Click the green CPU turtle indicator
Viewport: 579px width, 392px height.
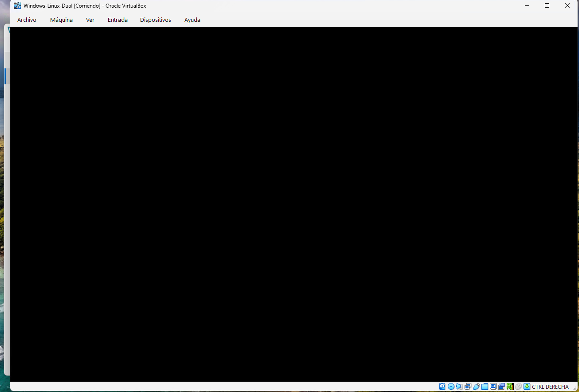[510, 386]
